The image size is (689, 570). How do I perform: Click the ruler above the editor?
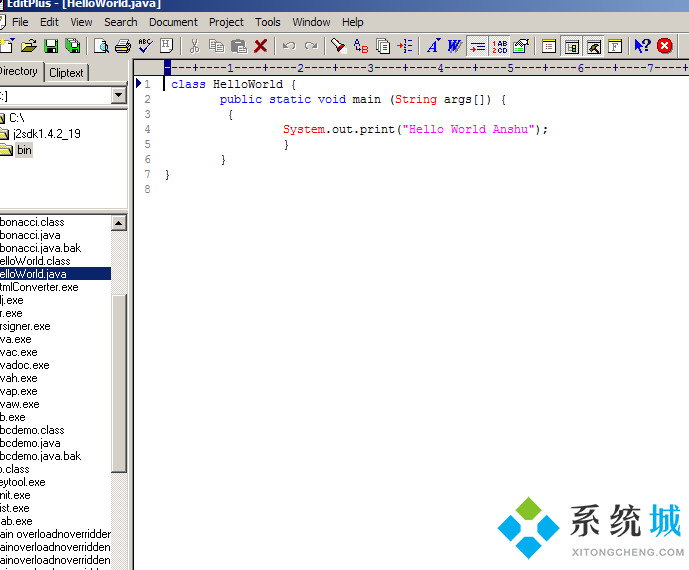coord(411,68)
